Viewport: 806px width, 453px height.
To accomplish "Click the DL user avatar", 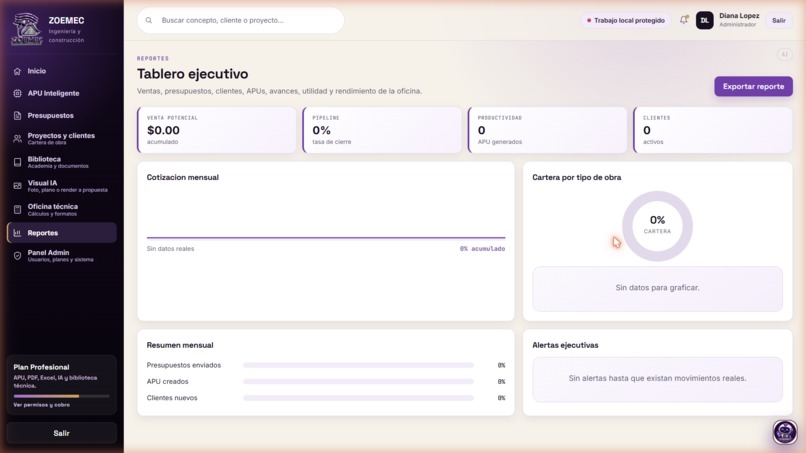I will [x=704, y=21].
